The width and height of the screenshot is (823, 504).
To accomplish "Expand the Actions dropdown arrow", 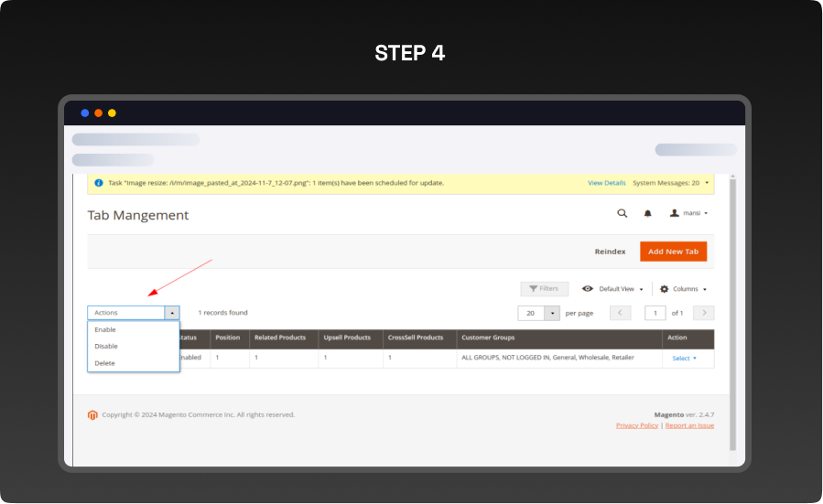I will (x=171, y=313).
